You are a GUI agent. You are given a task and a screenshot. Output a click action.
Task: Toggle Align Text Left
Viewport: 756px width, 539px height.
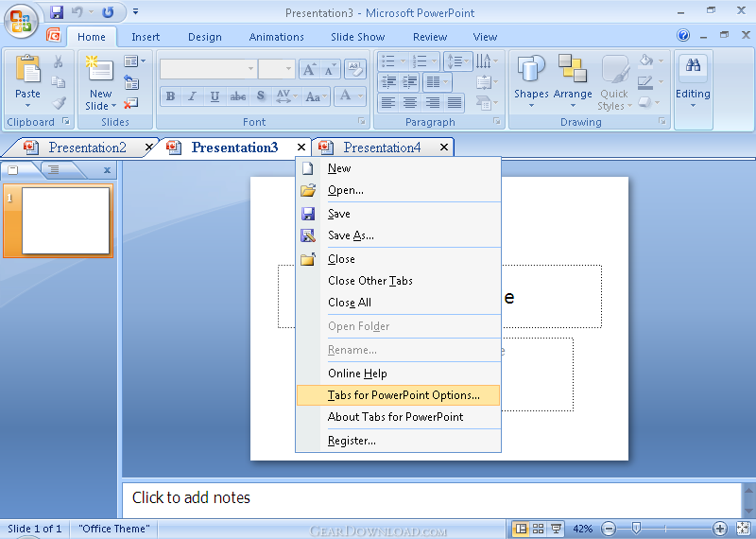(x=388, y=102)
